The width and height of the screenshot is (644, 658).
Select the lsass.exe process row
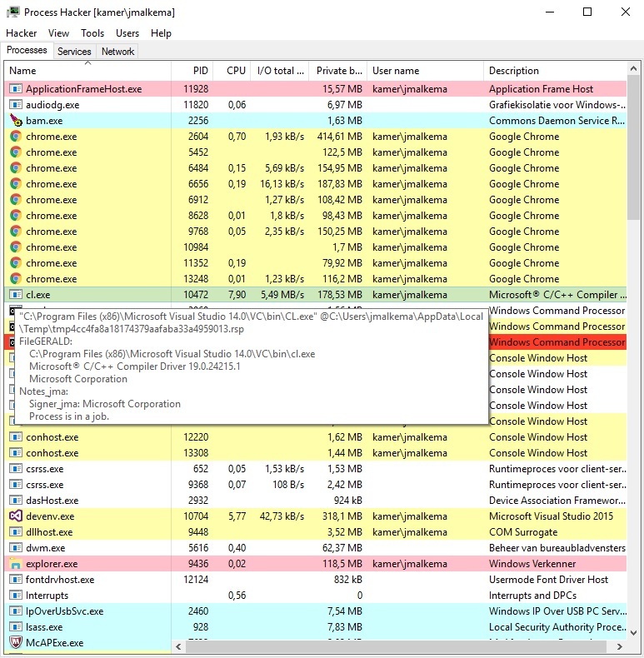click(316, 627)
